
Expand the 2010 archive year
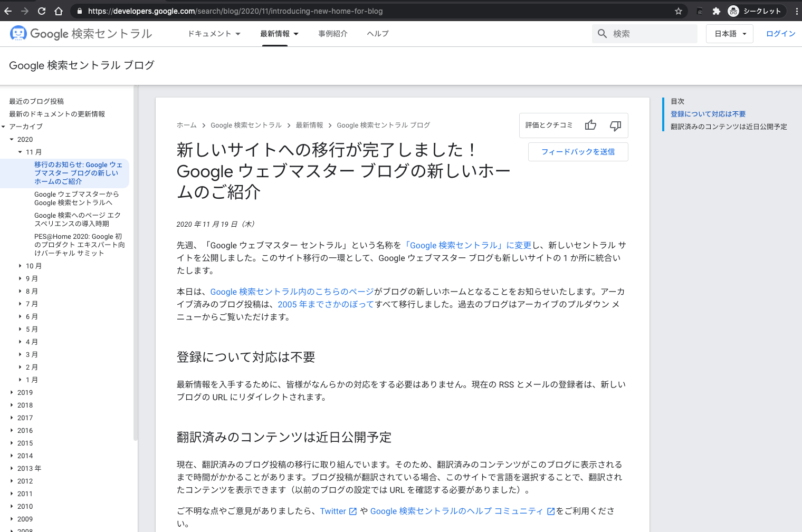point(12,506)
